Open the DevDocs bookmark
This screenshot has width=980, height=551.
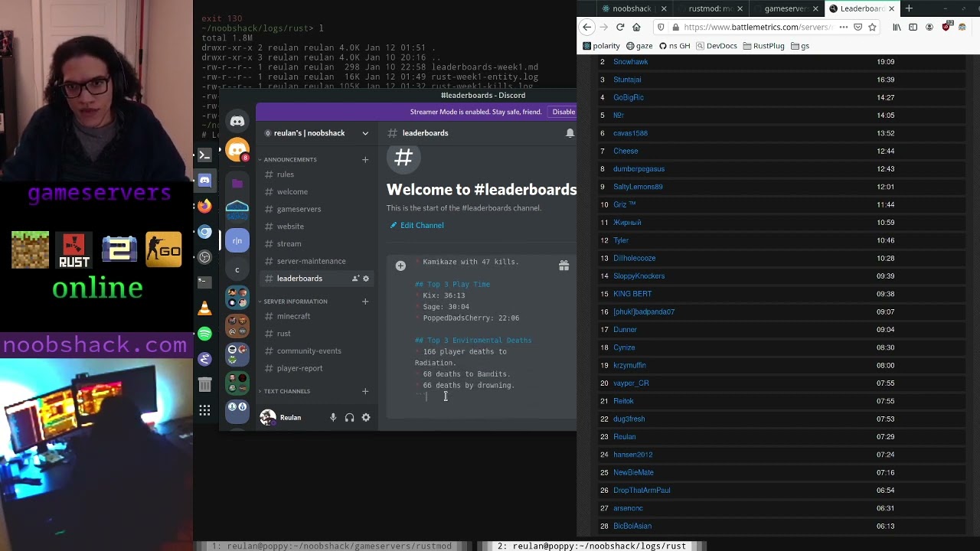point(717,46)
